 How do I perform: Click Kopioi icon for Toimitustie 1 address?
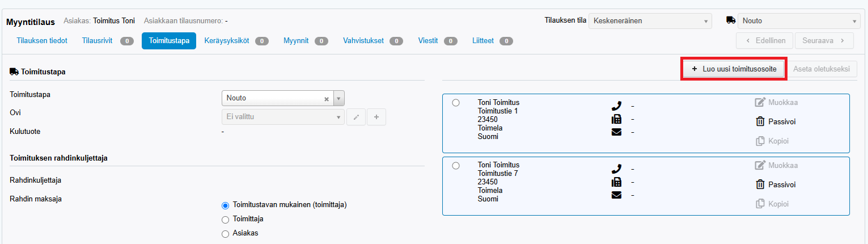(761, 141)
